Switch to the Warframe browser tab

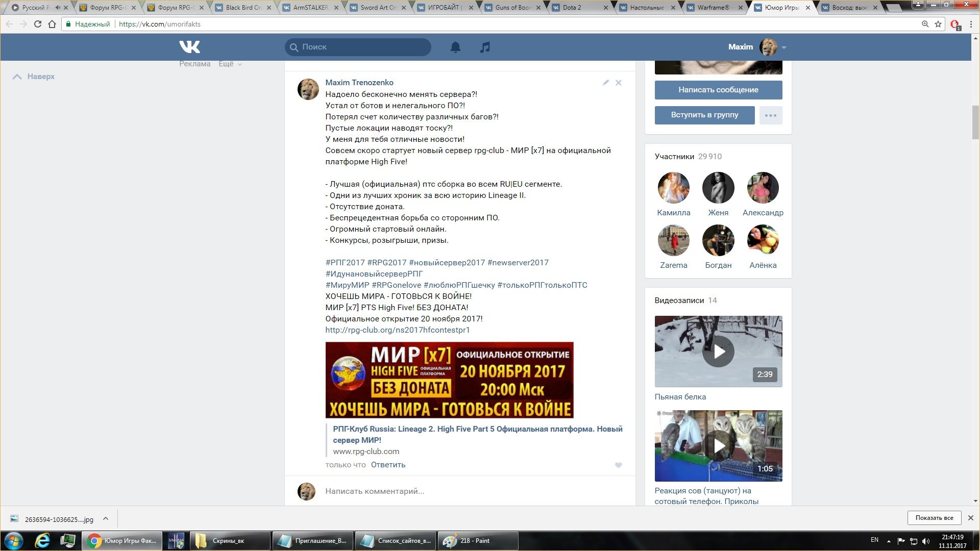(714, 8)
